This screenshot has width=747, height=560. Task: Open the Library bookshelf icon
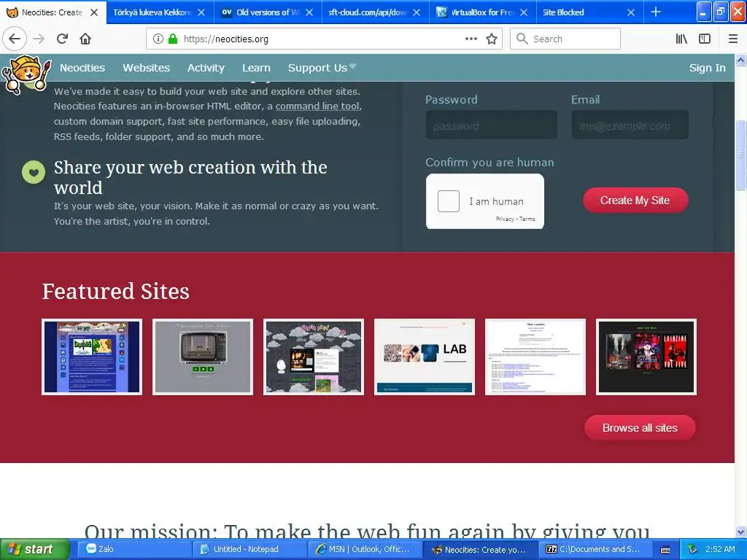[x=681, y=39]
